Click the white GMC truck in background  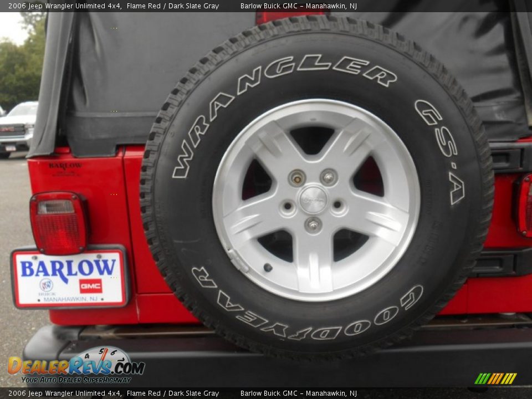coord(17,129)
